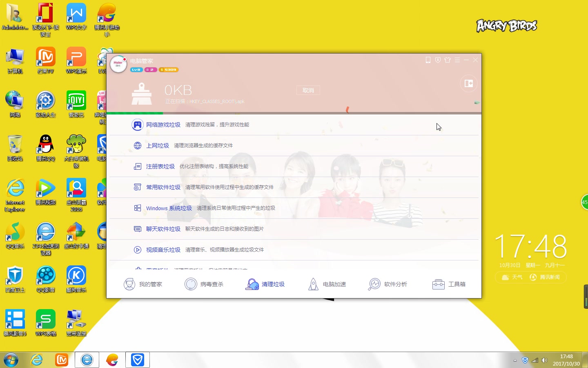
Task: Select the WPS文字 desktop shortcut
Action: 76,17
